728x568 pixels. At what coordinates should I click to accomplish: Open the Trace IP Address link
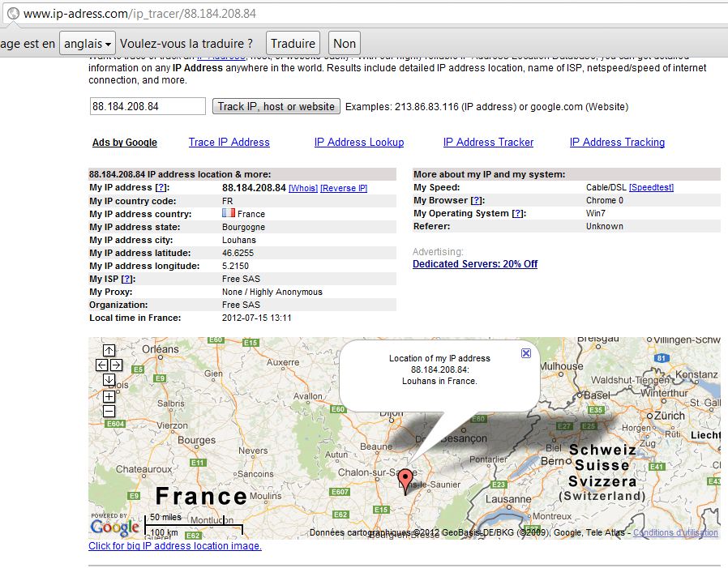coord(229,143)
